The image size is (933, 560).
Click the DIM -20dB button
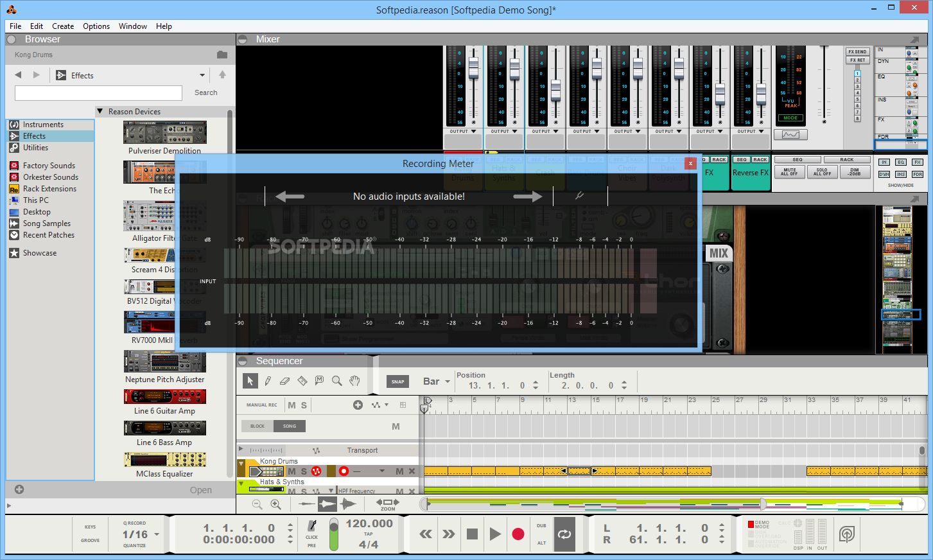click(855, 172)
